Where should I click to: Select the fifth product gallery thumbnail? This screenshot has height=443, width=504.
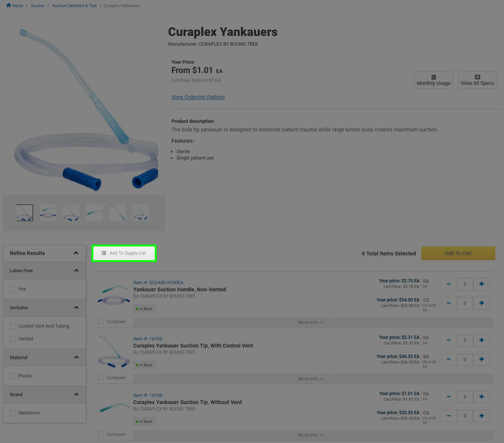(x=118, y=213)
